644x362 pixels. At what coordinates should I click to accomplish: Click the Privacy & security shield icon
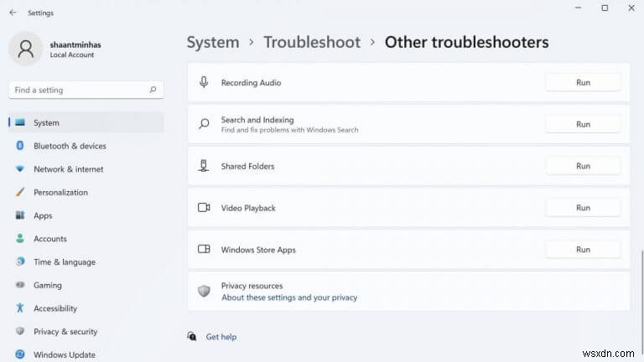20,332
